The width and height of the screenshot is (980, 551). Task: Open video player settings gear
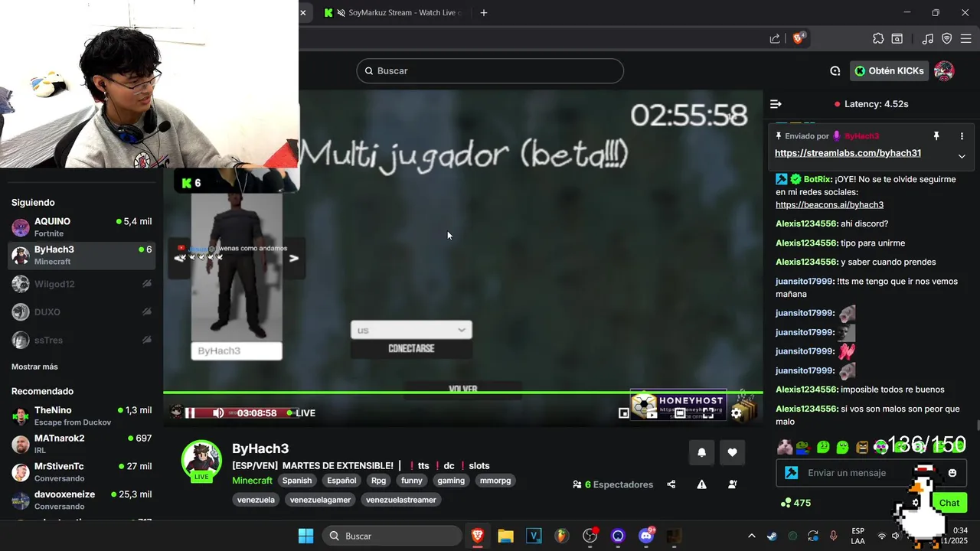pos(737,413)
